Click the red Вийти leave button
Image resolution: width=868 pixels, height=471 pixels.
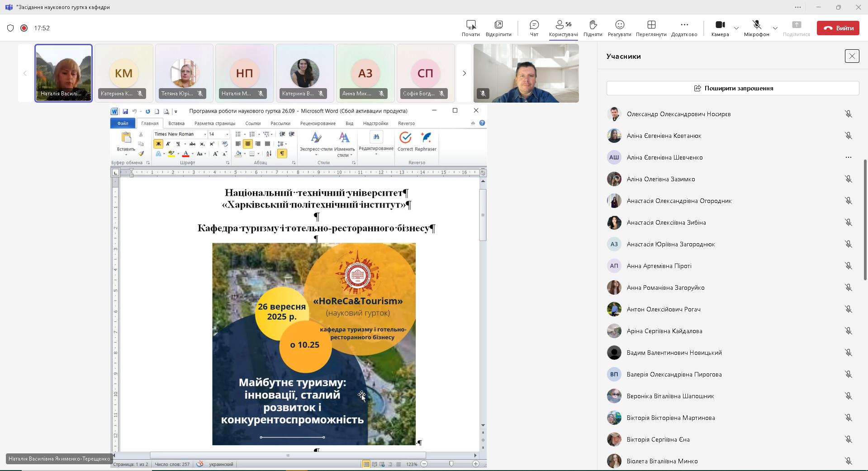(838, 28)
